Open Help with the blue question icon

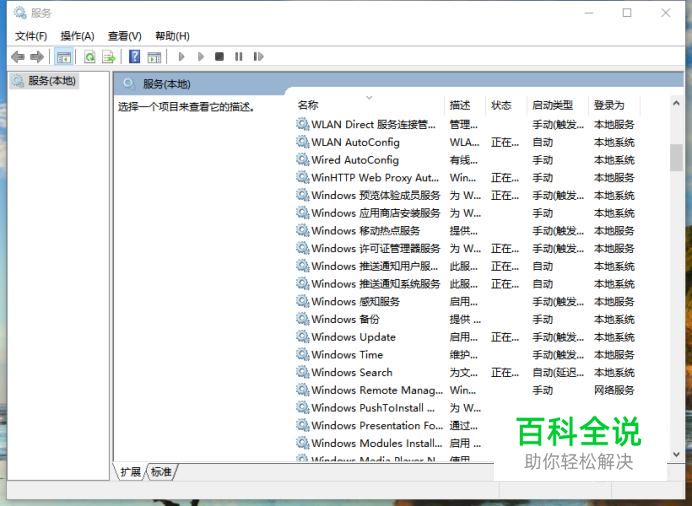pos(134,56)
